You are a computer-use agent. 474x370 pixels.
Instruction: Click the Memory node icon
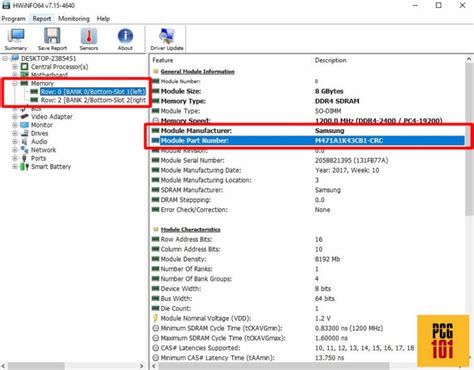(x=24, y=83)
